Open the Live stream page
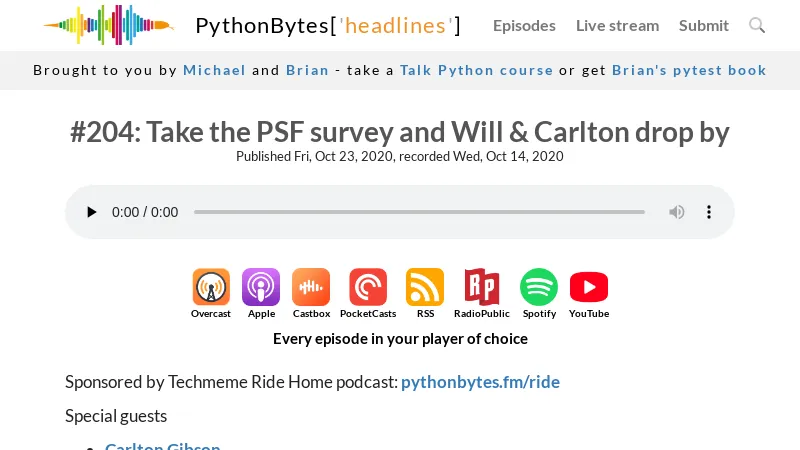800x450 pixels. point(617,25)
